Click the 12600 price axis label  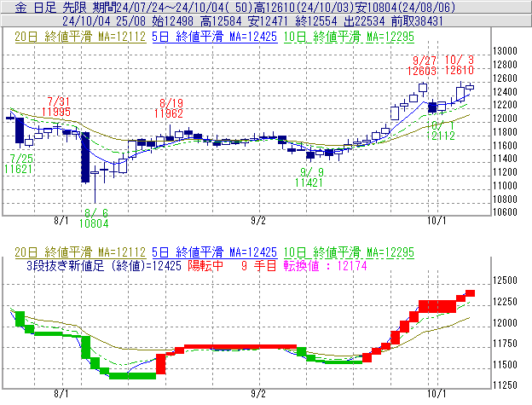(x=505, y=78)
